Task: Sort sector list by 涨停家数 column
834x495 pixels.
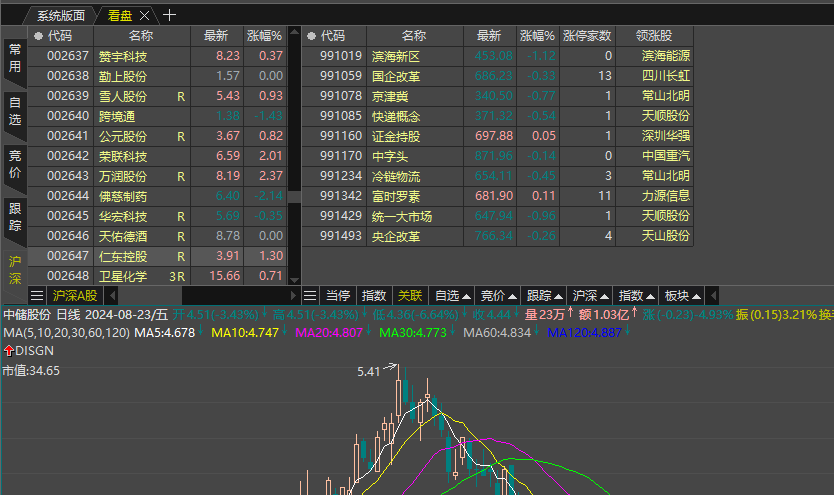Action: click(x=587, y=36)
